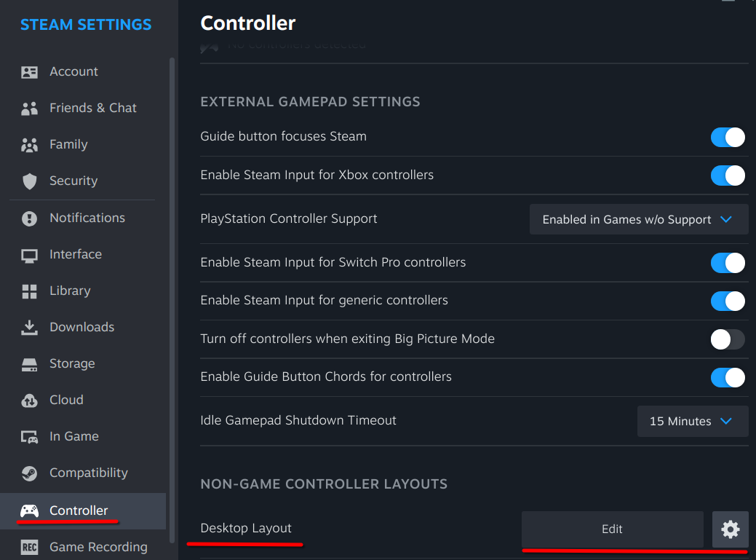Open Friends & Chat via its people icon
756x560 pixels.
click(30, 109)
